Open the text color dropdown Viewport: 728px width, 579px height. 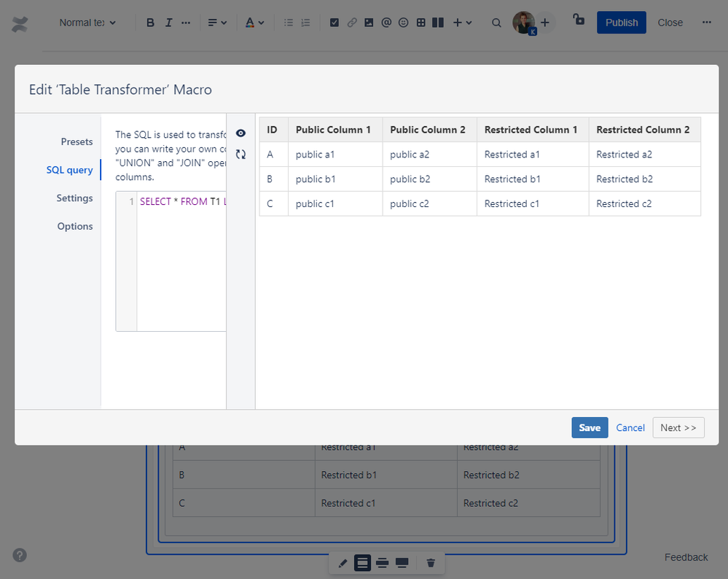click(x=254, y=23)
